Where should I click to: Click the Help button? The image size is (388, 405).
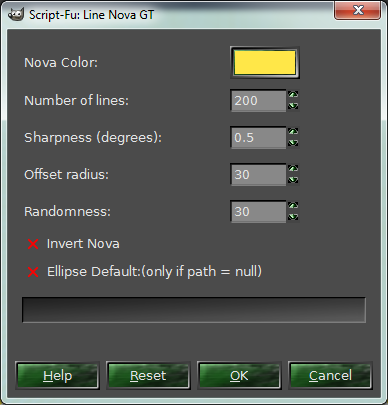[x=57, y=376]
